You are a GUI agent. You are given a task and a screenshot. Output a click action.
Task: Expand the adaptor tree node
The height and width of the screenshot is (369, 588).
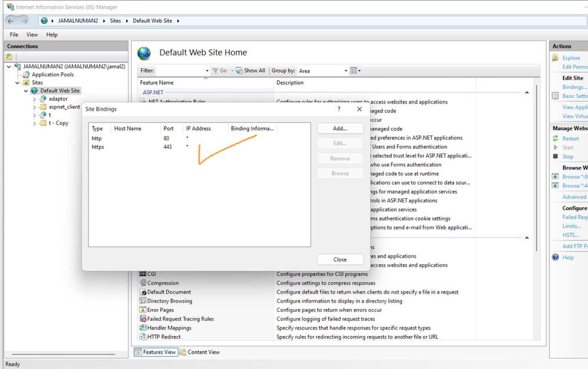tap(34, 99)
